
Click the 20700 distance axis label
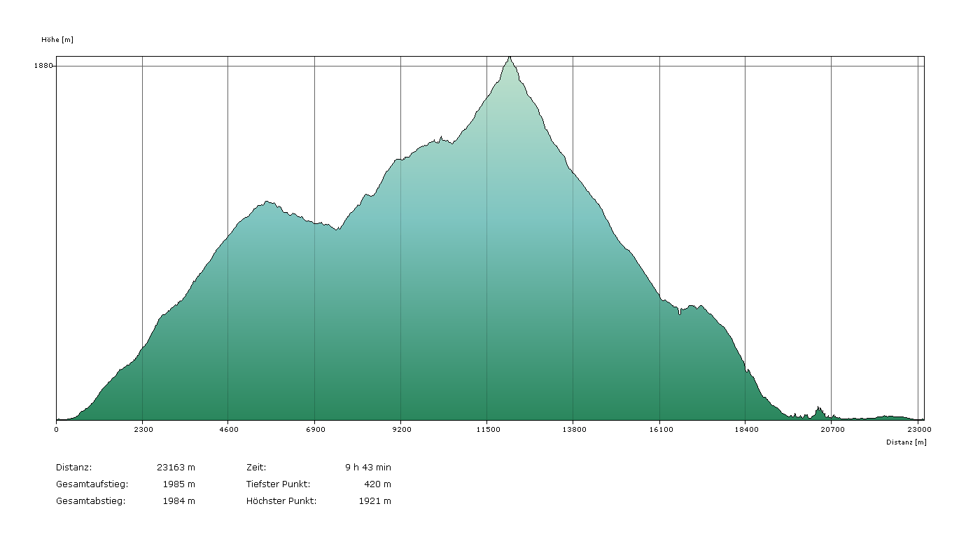click(x=832, y=429)
